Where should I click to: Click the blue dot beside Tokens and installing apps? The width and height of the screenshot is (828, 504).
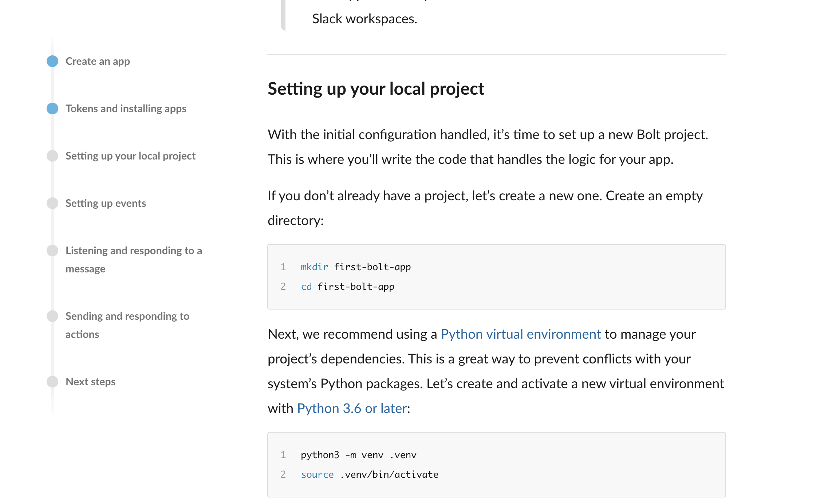point(52,109)
